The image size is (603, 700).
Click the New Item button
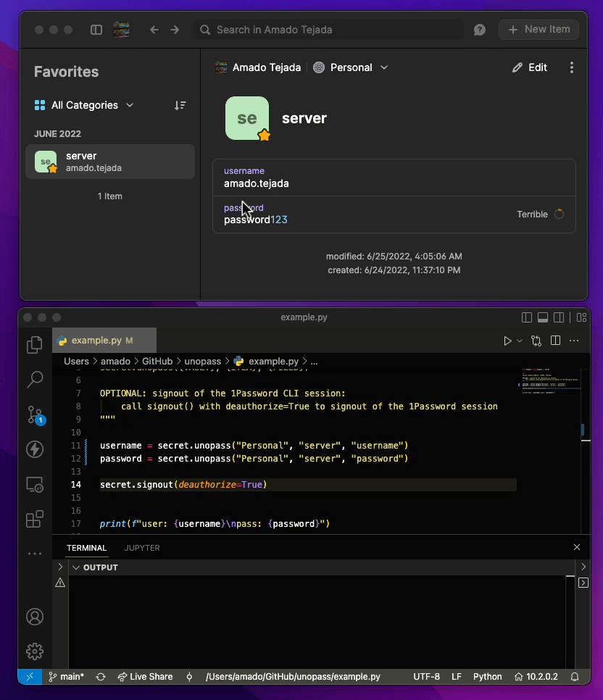pos(538,30)
